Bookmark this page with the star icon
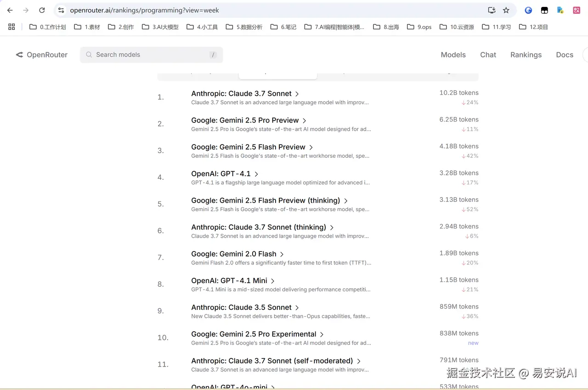 (506, 10)
